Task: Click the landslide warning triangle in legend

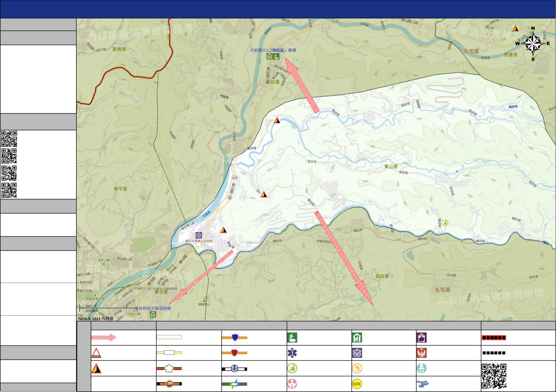Action: point(96,368)
